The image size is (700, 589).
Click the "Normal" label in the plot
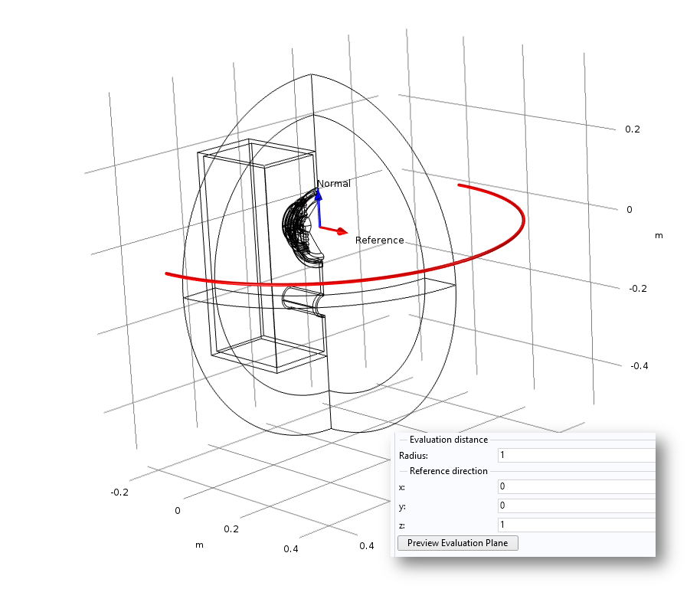click(x=334, y=184)
